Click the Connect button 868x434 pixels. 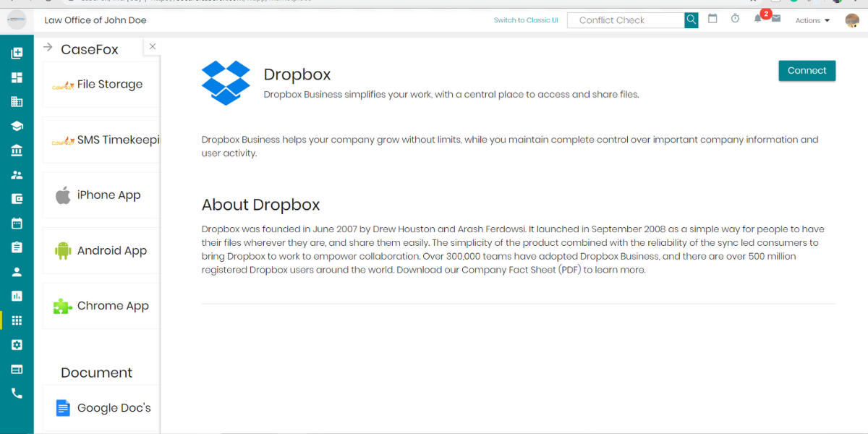[807, 70]
